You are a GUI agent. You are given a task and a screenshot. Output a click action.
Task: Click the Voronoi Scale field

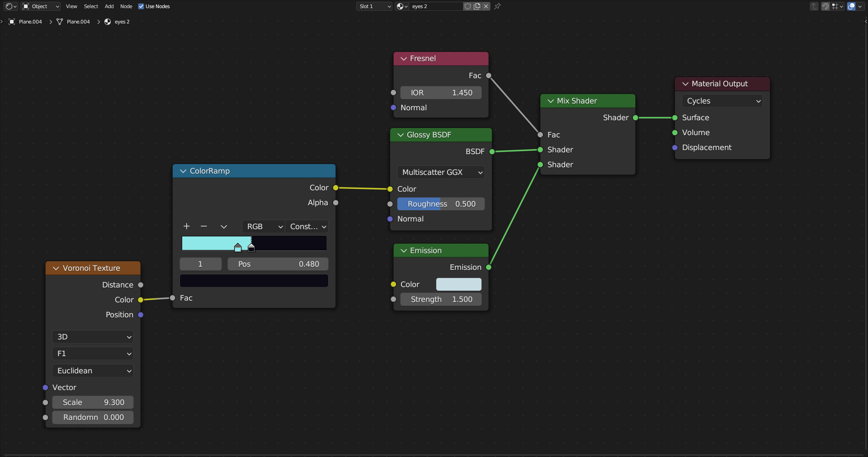(x=93, y=402)
